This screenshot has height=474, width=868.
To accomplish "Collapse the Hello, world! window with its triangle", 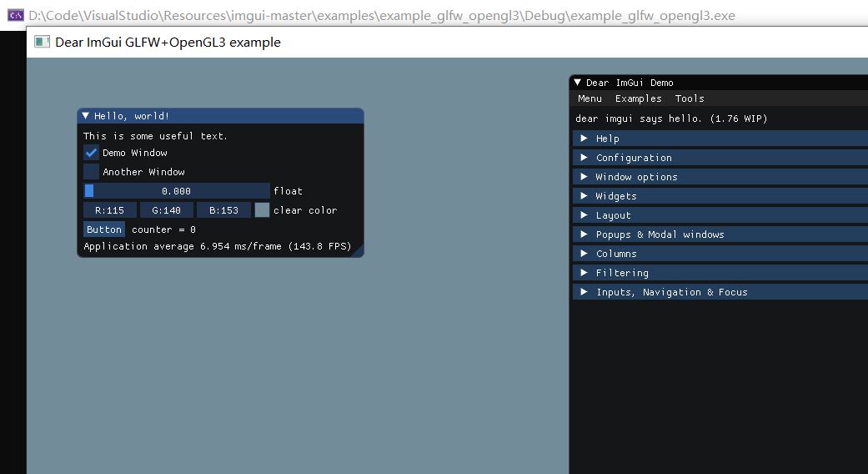I will pos(85,116).
